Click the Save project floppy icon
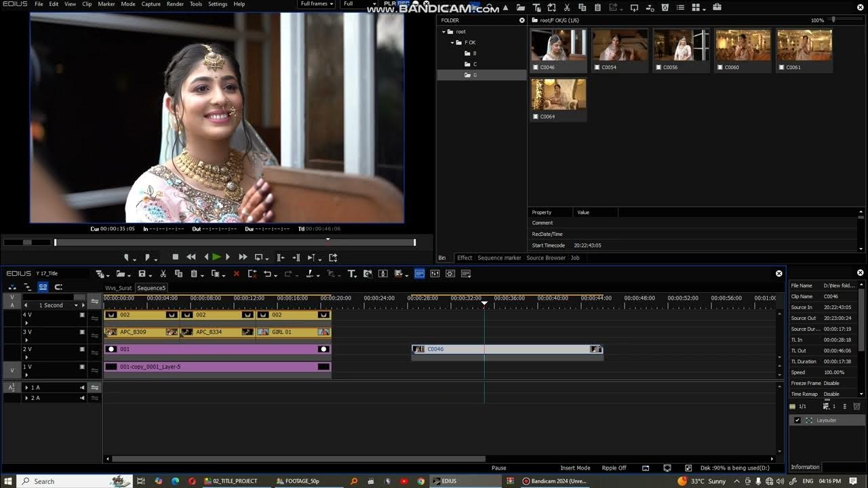The image size is (868, 488). click(142, 274)
